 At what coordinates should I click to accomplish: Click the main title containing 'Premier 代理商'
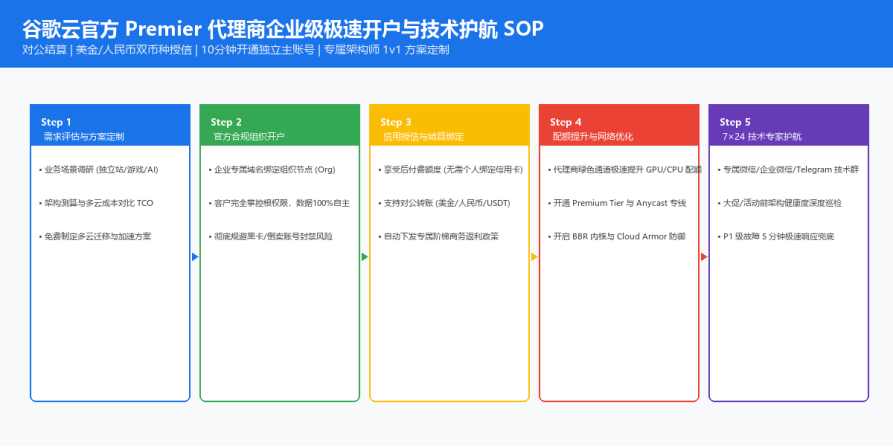[x=283, y=28]
